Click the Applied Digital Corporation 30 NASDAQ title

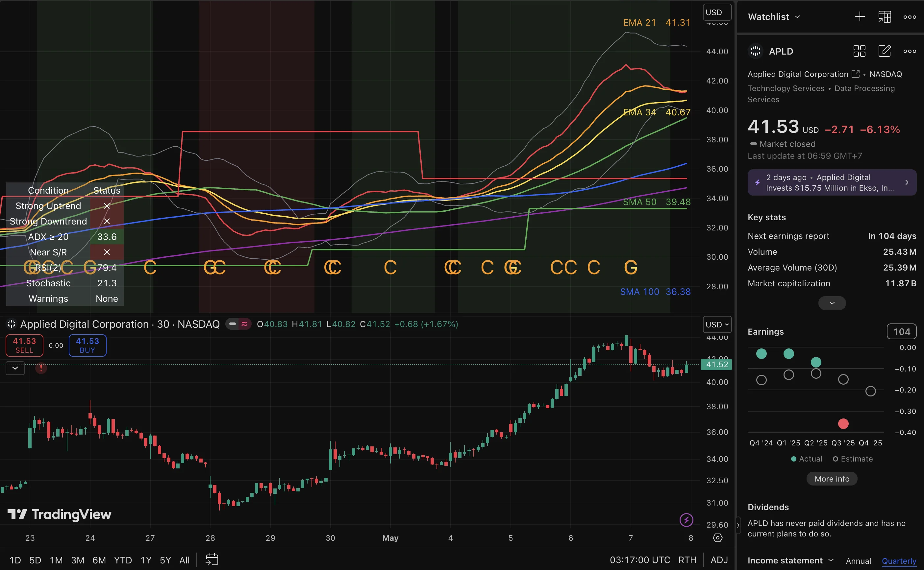pos(120,324)
